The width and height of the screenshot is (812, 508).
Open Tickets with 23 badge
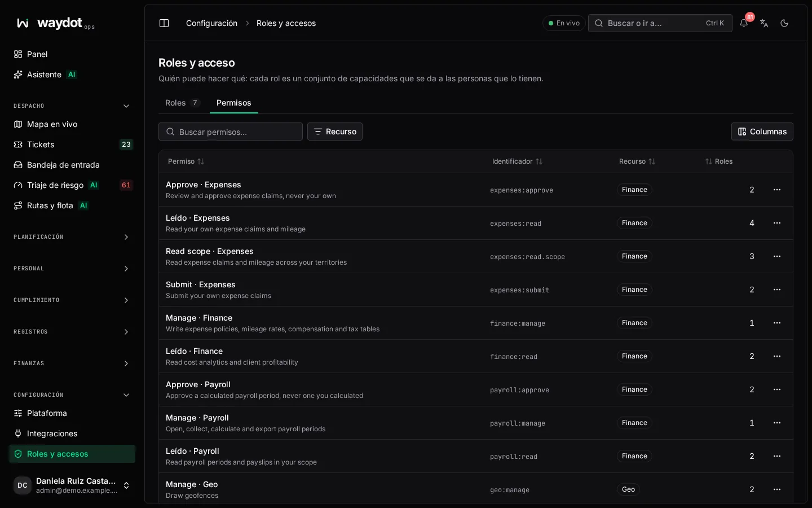point(72,144)
